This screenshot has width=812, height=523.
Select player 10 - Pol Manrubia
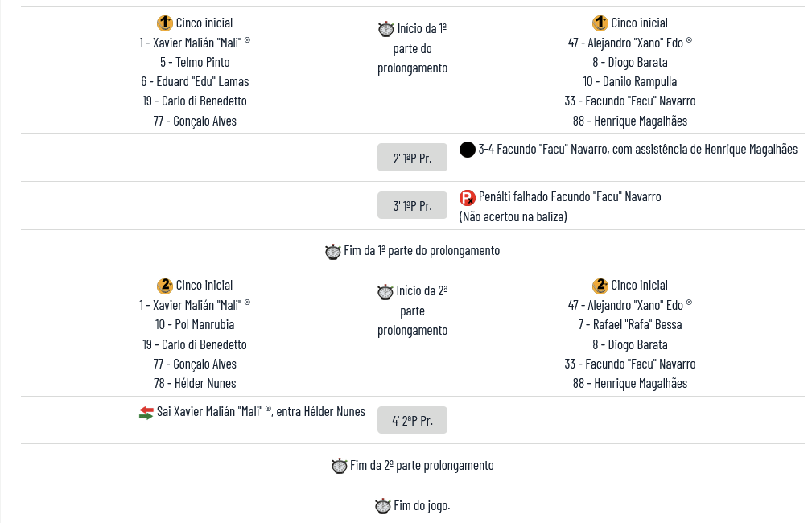(195, 325)
